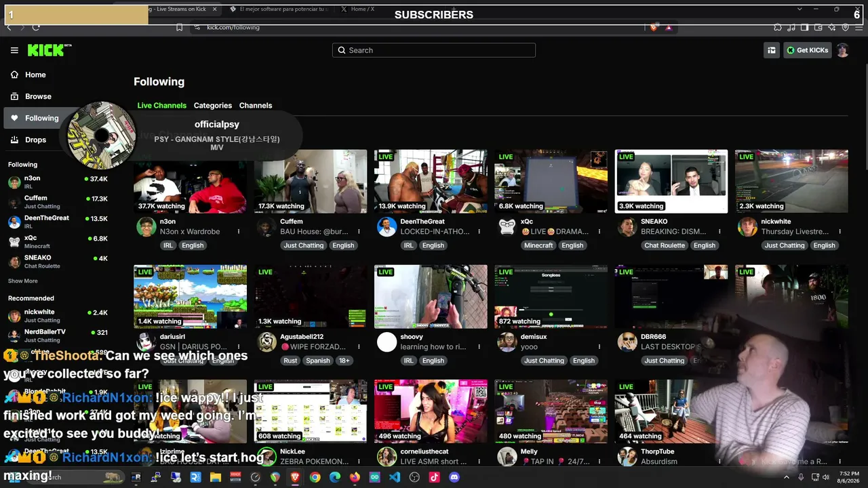The height and width of the screenshot is (488, 868).
Task: Open the options menu on SNEAKO's card
Action: coord(719,232)
